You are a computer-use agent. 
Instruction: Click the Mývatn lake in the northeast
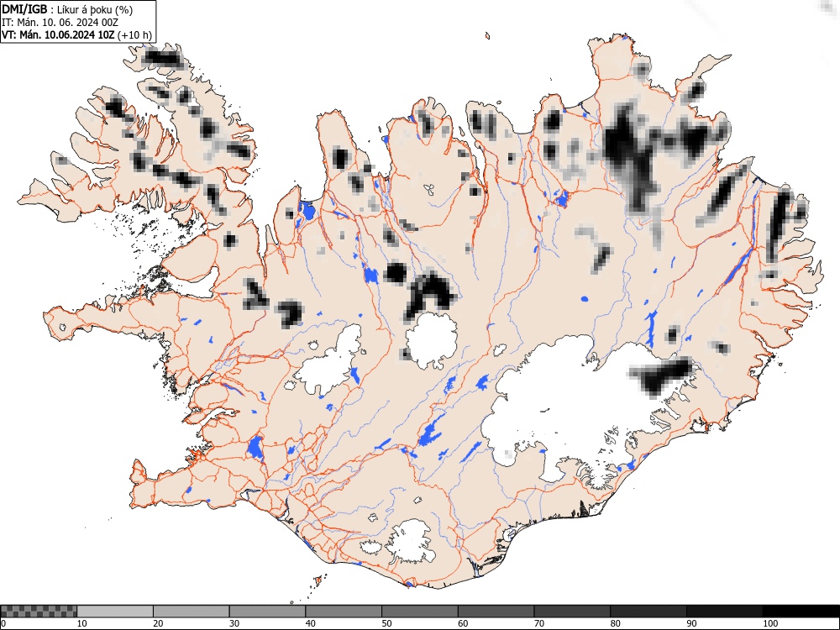click(x=561, y=199)
